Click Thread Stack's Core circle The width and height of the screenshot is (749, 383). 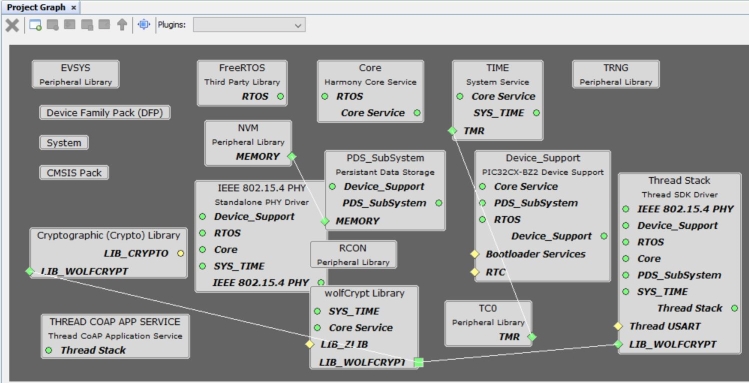click(x=626, y=258)
